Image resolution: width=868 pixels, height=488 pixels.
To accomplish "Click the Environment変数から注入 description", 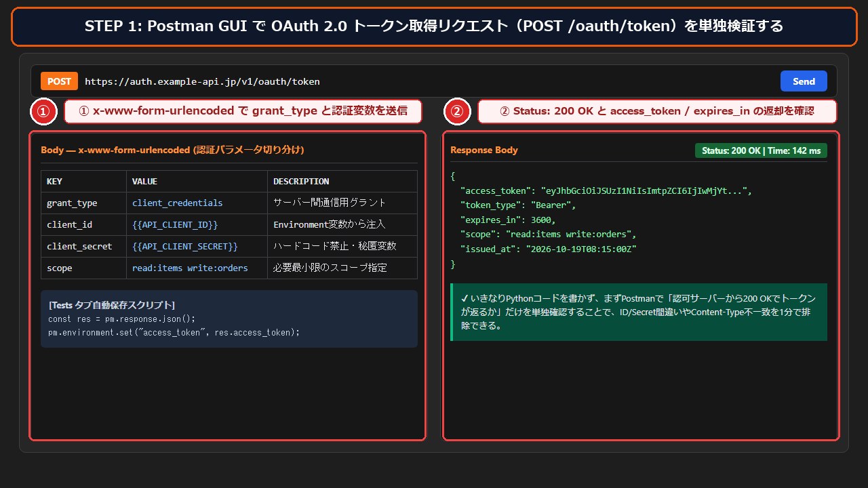I will click(330, 224).
